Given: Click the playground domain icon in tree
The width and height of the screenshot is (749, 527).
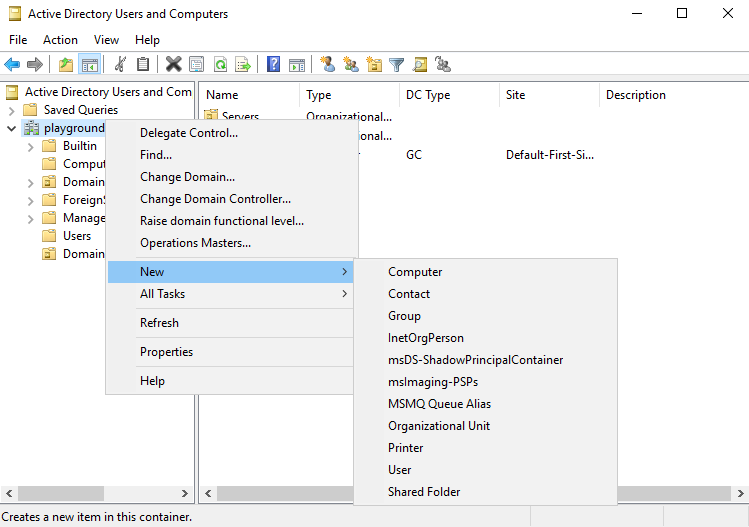Looking at the screenshot, I should point(32,128).
